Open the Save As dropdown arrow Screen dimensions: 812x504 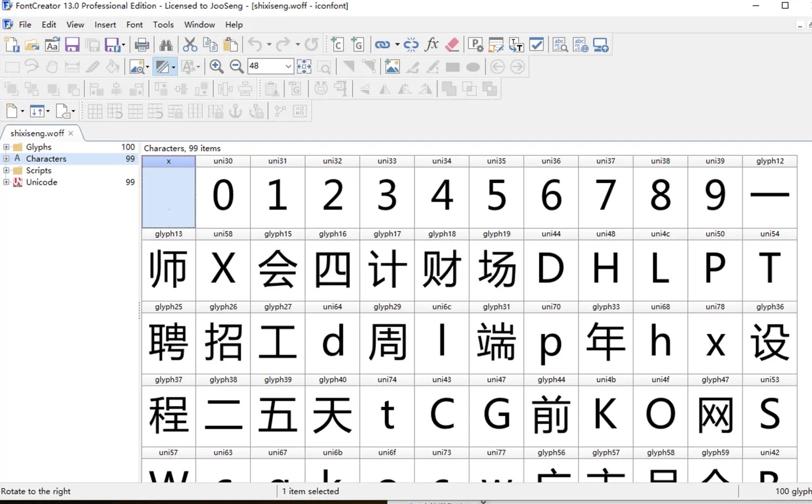coord(123,45)
